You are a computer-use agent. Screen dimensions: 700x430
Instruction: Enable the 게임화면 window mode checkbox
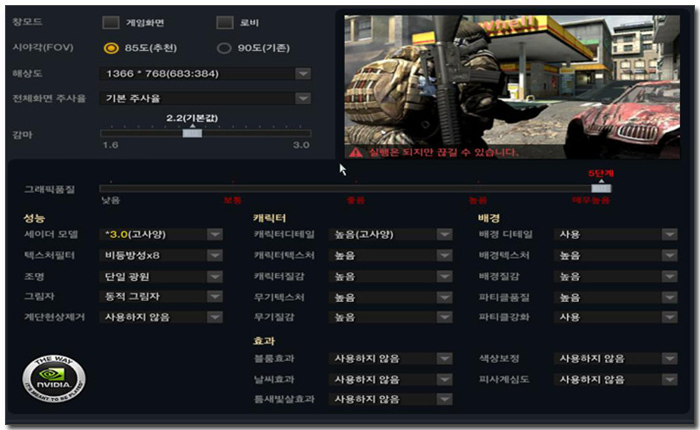111,22
